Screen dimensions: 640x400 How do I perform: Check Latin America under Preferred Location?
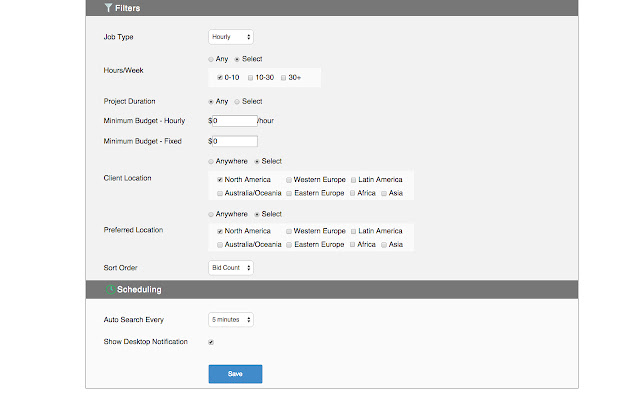pos(353,231)
